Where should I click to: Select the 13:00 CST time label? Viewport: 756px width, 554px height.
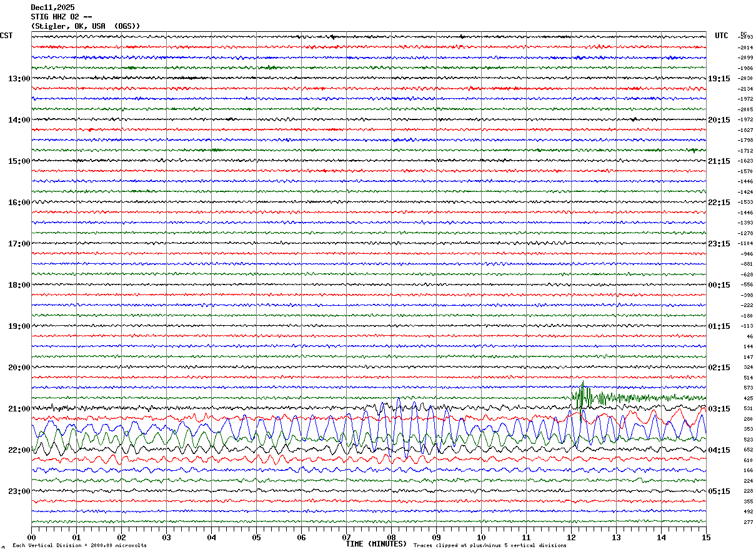pos(19,79)
